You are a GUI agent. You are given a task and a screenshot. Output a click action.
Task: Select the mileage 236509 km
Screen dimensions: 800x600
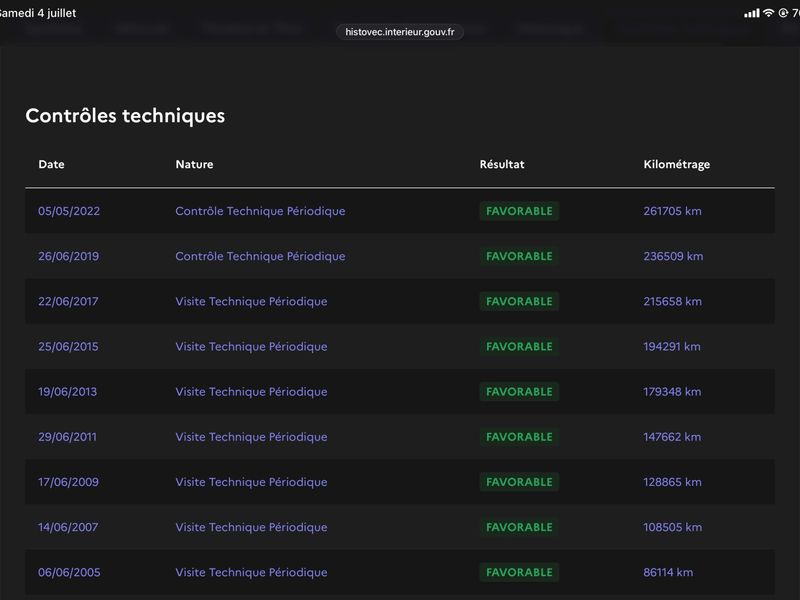[x=673, y=256]
